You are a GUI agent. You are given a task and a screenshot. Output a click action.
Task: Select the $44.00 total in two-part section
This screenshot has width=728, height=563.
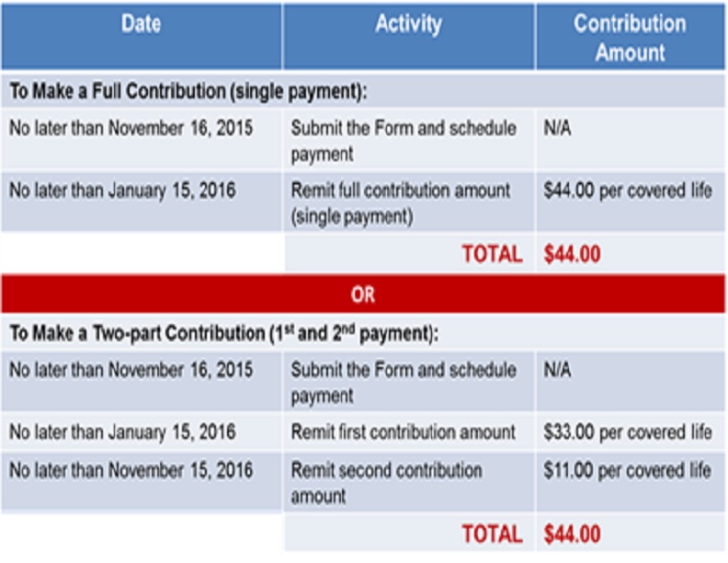click(x=572, y=534)
